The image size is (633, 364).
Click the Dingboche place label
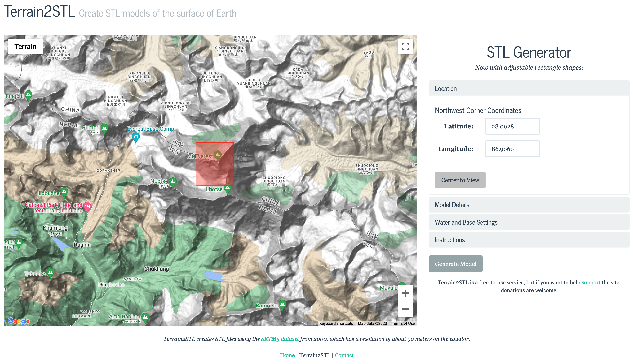pyautogui.click(x=111, y=284)
